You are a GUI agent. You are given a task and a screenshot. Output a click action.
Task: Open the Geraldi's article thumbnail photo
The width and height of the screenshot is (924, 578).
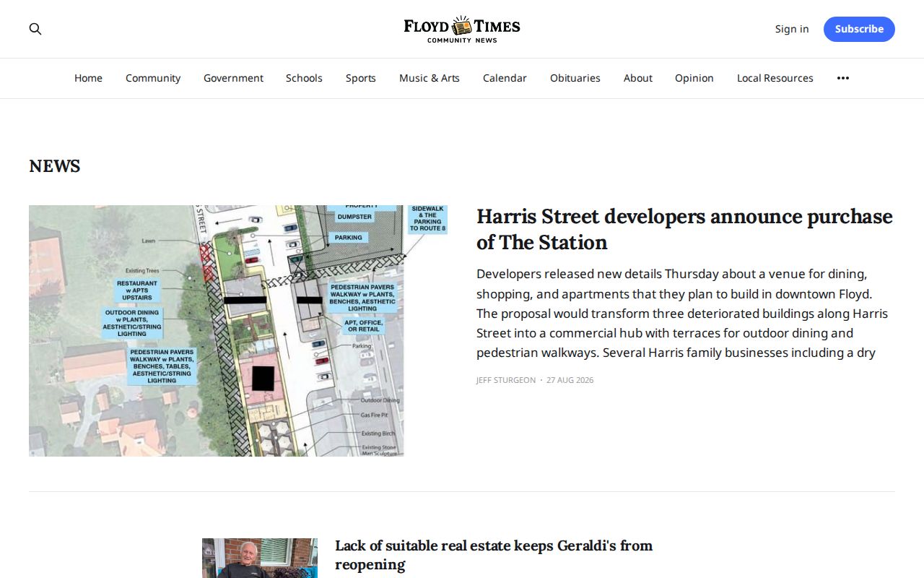tap(260, 558)
